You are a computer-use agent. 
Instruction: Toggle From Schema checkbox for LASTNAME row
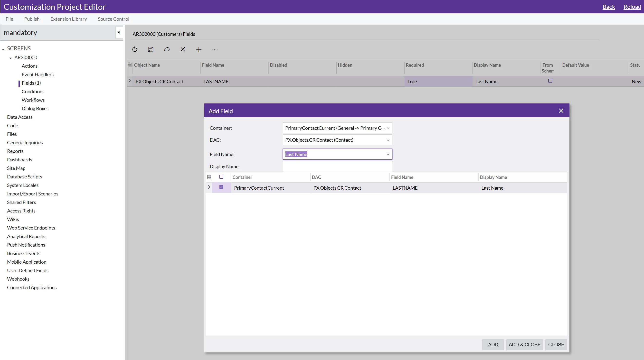(550, 81)
